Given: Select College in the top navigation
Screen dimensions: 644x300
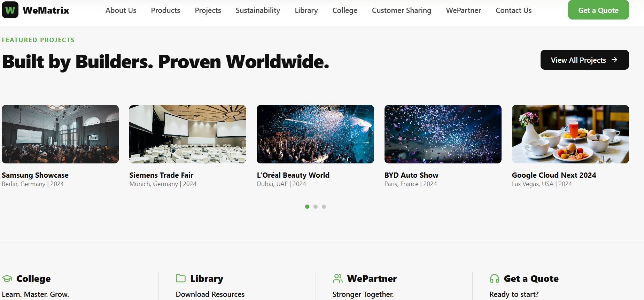Looking at the screenshot, I should 345,10.
